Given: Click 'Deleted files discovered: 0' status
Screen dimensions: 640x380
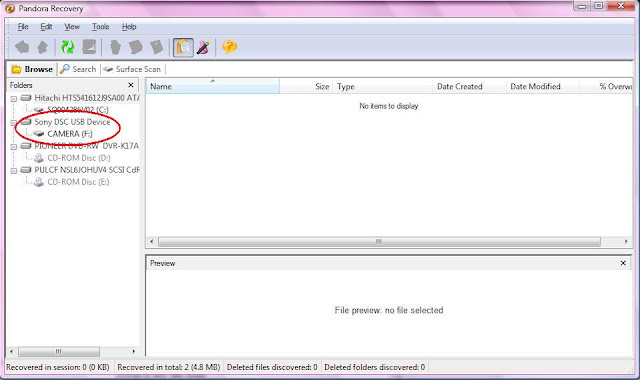Looking at the screenshot, I should point(272,367).
